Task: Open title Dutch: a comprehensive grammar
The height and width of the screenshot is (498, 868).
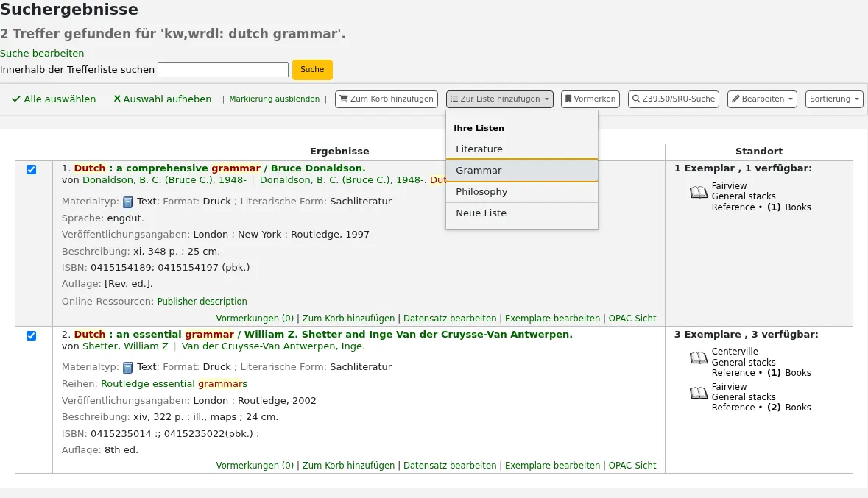Action: [220, 168]
